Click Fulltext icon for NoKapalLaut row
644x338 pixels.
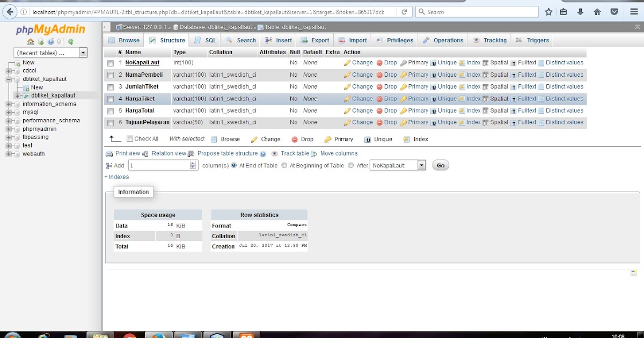click(x=514, y=63)
